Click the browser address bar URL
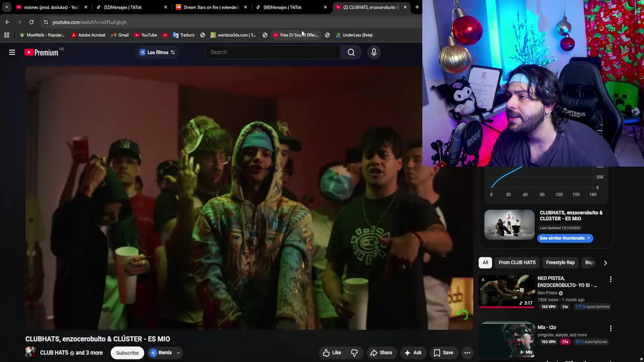This screenshot has width=644, height=362. 90,22
